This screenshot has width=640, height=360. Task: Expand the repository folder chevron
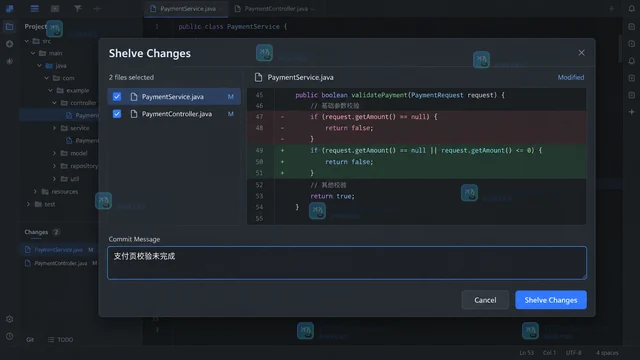click(54, 166)
